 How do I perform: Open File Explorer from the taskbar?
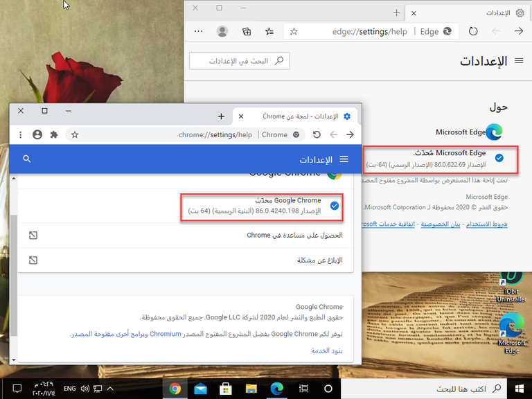(x=251, y=389)
